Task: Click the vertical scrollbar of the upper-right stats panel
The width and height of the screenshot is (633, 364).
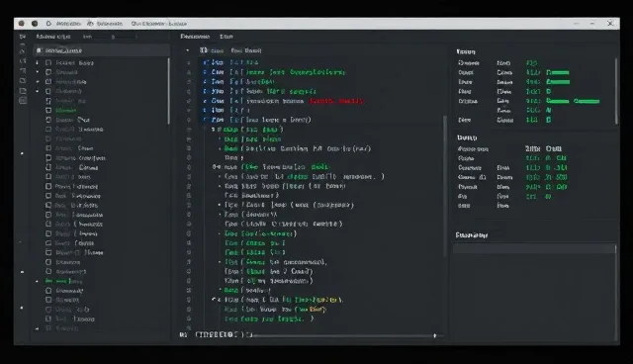Action: point(616,91)
